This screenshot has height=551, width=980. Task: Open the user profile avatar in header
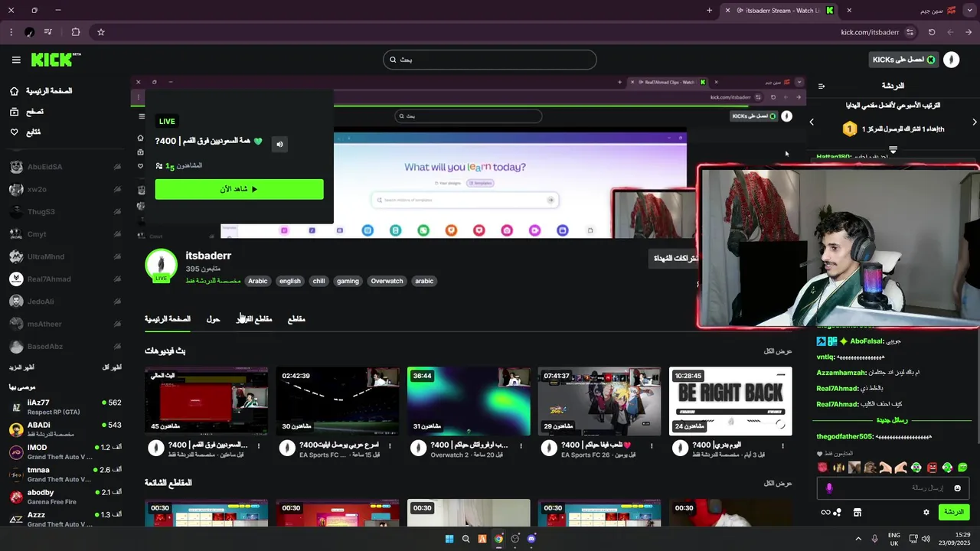tap(951, 60)
